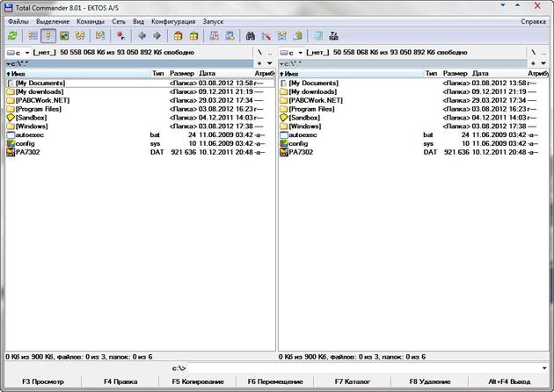Toggle the Brief view mode button
This screenshot has width=554, height=392.
click(33, 36)
